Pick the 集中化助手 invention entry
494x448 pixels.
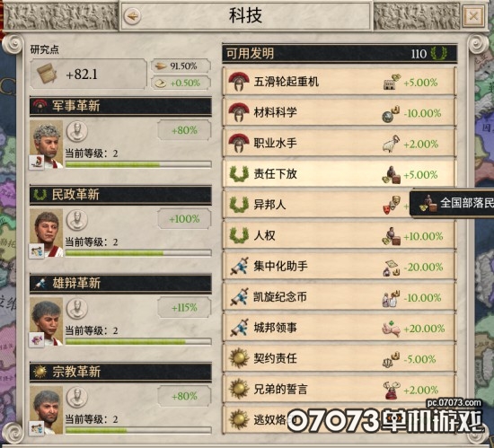click(339, 267)
